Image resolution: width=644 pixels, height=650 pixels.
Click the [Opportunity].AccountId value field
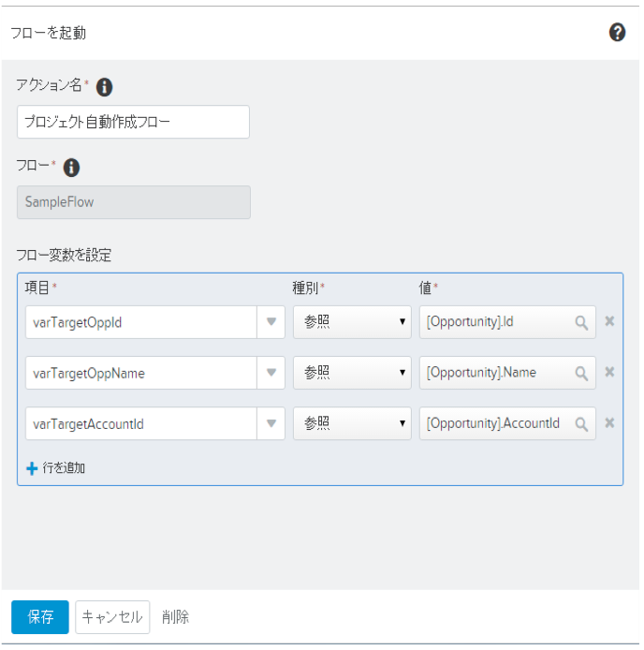click(x=507, y=423)
